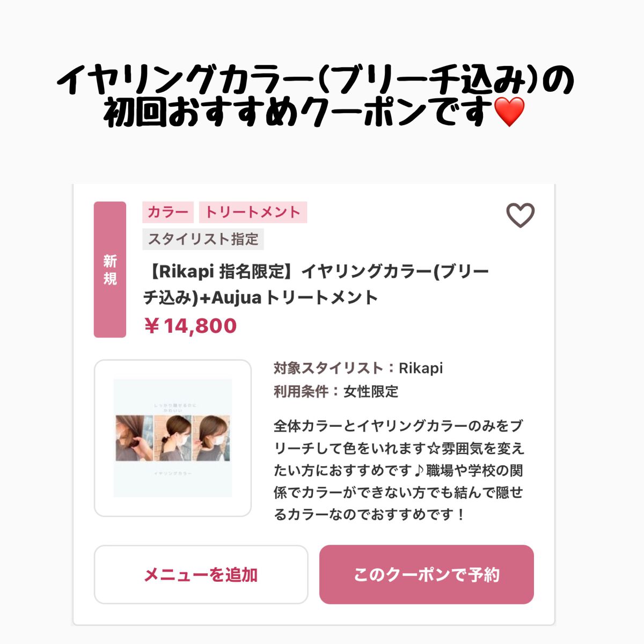Viewport: 644px width, 644px height.
Task: Click the スタイリスト指定 tag
Action: click(x=203, y=239)
